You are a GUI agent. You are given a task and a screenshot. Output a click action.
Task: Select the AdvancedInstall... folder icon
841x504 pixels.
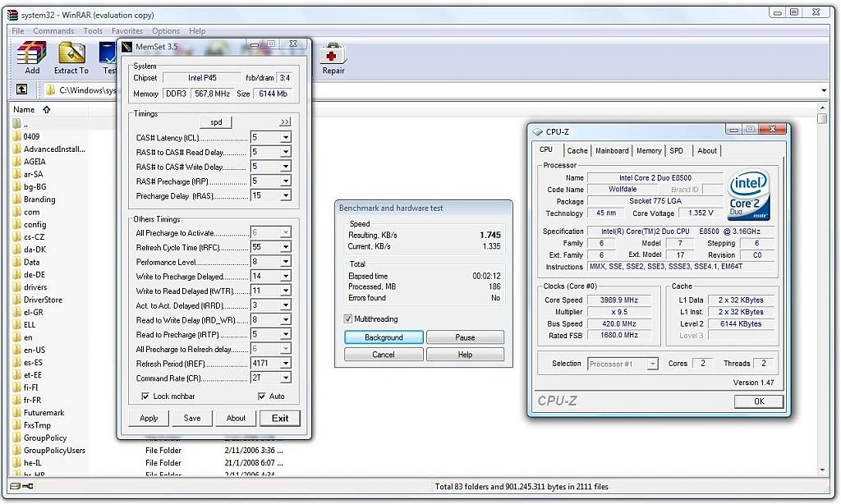click(17, 149)
